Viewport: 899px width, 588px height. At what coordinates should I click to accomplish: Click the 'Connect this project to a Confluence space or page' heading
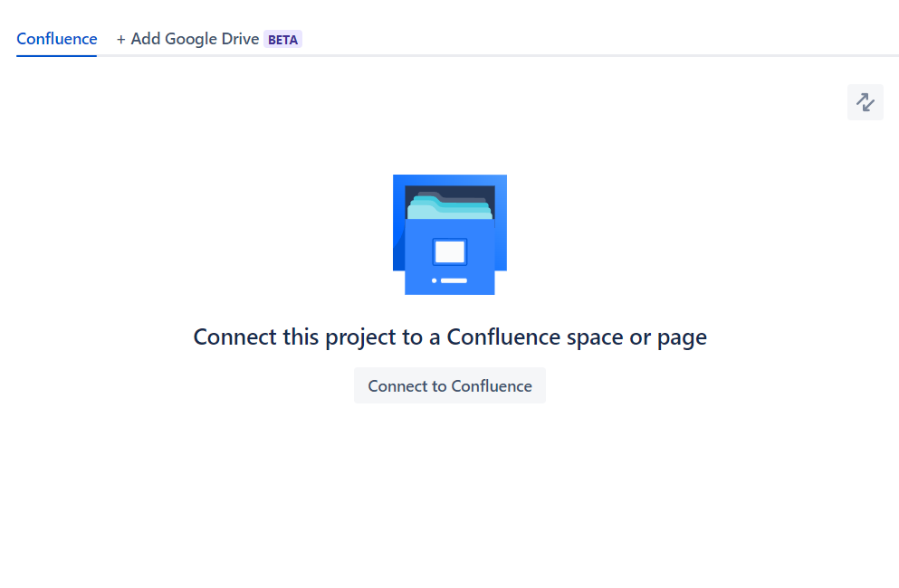pos(449,337)
